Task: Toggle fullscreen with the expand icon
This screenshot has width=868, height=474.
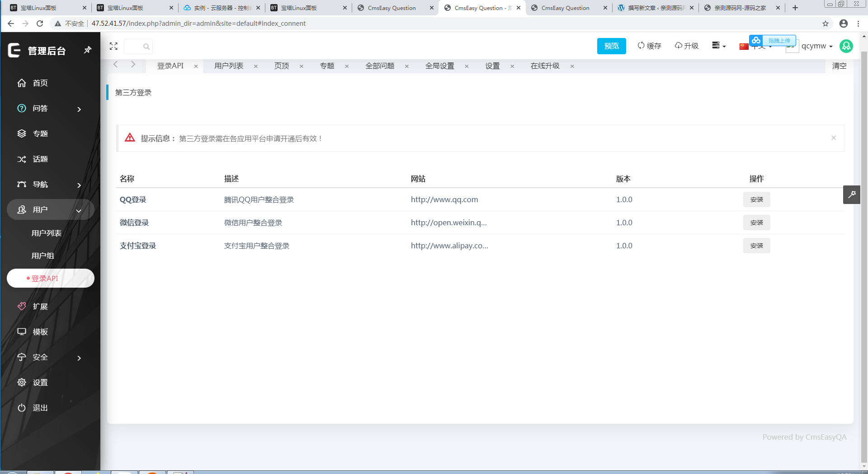Action: click(x=113, y=46)
